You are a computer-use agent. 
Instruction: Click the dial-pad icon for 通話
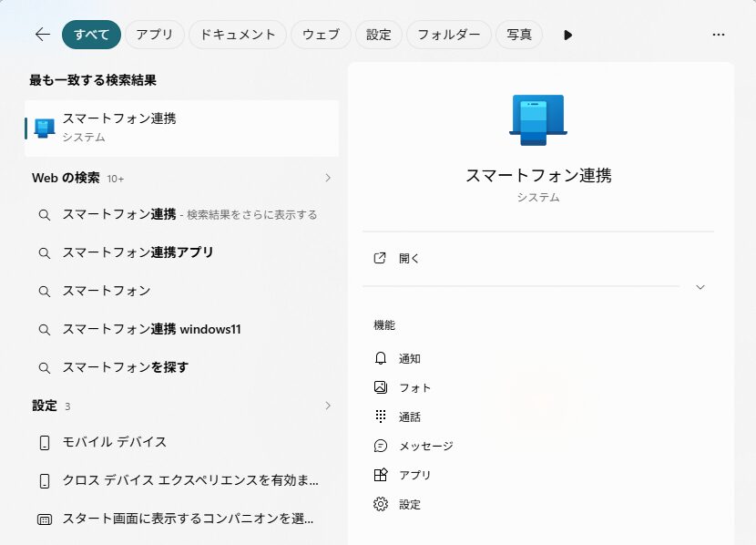click(x=381, y=416)
